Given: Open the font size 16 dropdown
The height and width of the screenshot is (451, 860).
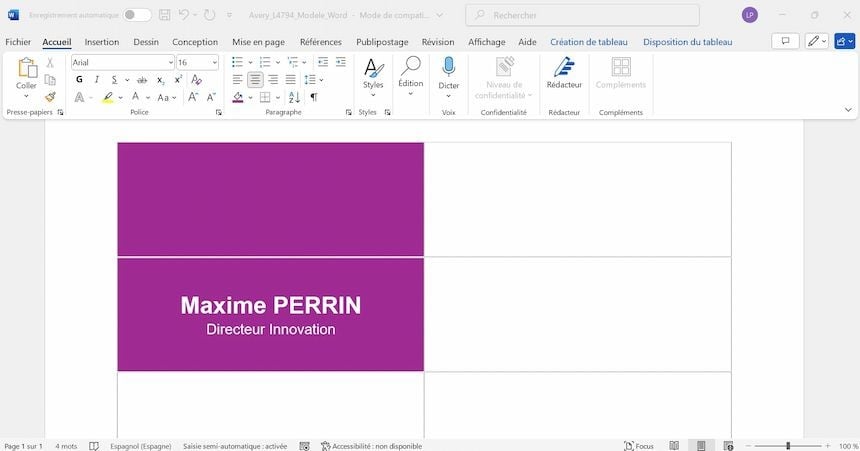Looking at the screenshot, I should [x=214, y=63].
